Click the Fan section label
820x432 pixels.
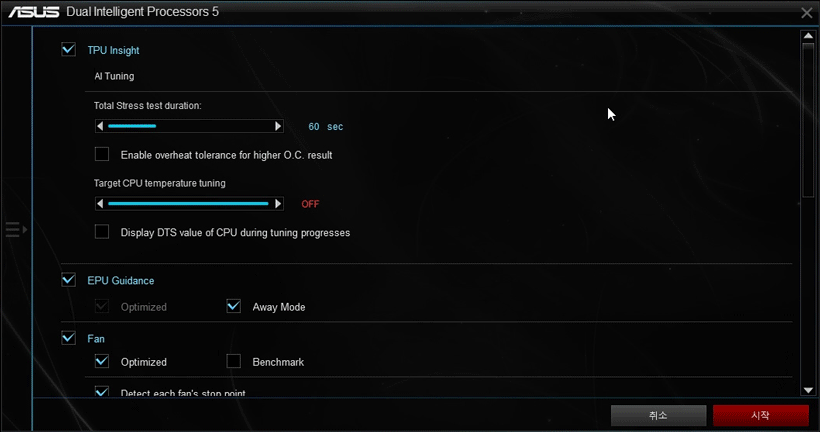(x=96, y=339)
